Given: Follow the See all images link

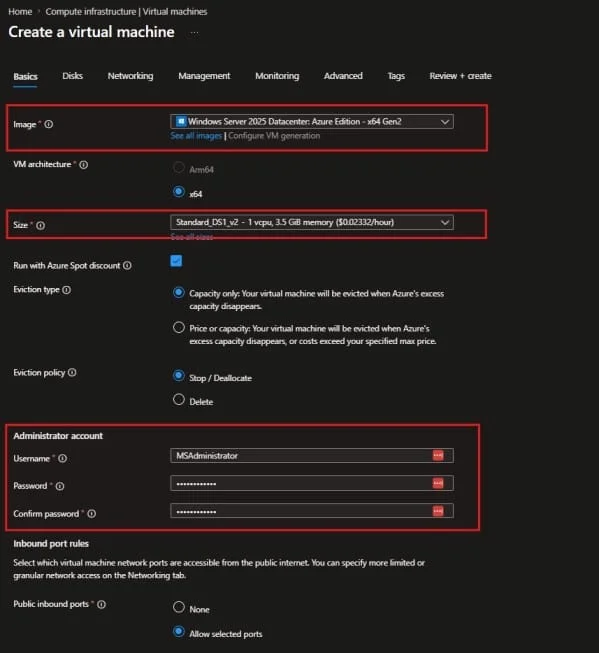Looking at the screenshot, I should coord(196,136).
